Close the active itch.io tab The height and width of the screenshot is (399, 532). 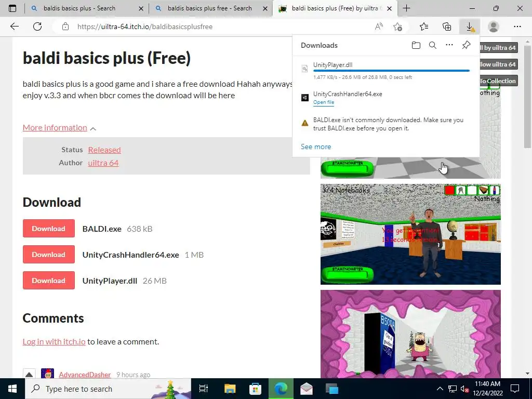point(390,8)
